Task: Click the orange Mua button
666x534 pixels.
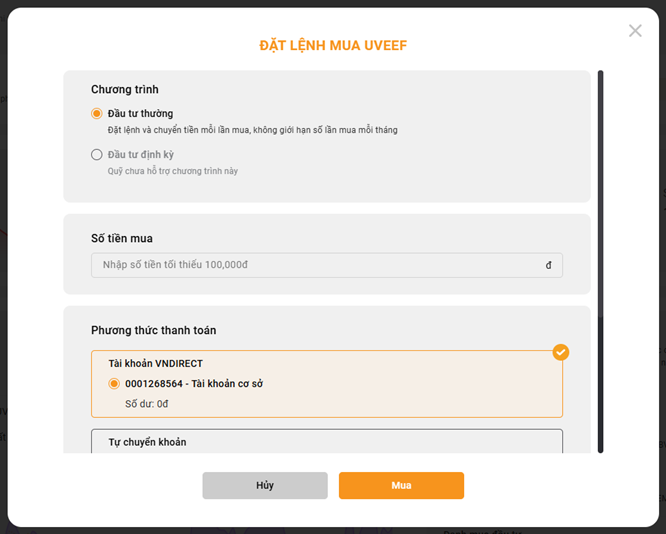Action: pos(401,485)
